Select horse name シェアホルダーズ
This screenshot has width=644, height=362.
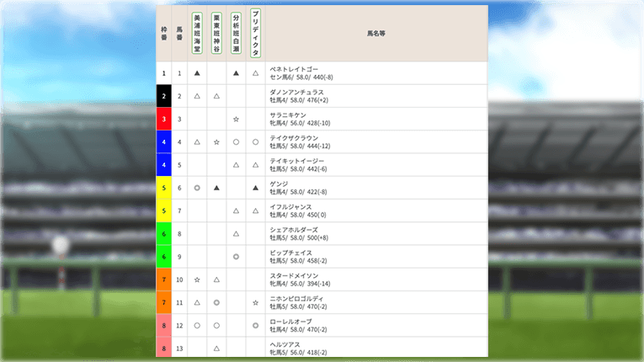pos(294,230)
